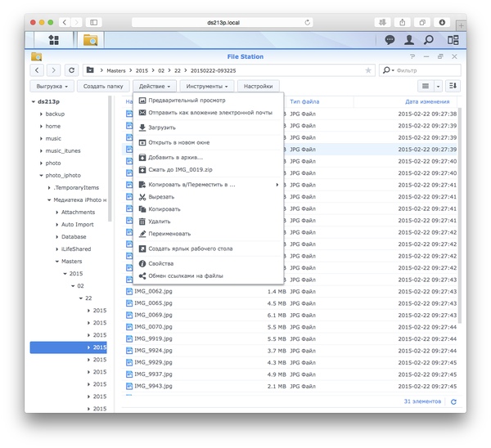Click the refresh icon beside 31 элементов

[453, 402]
